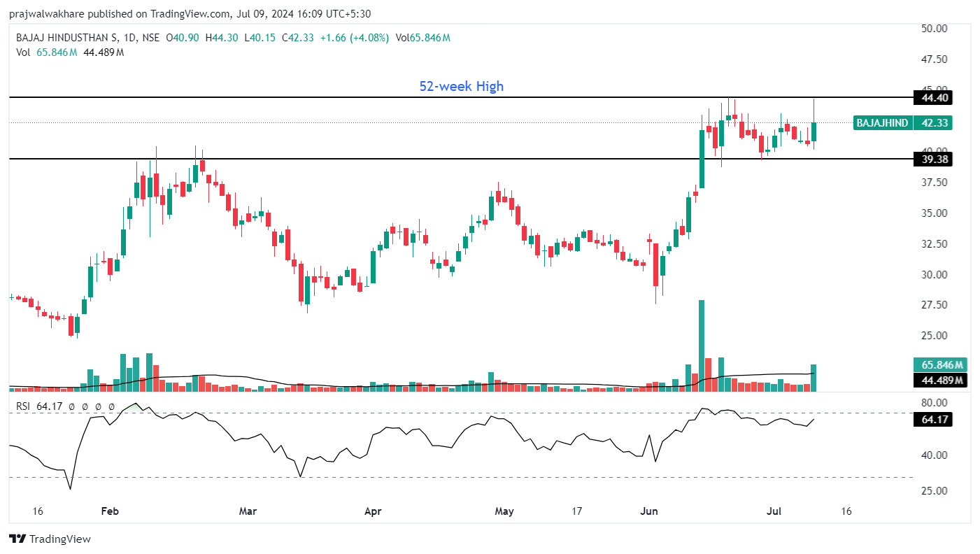Click the 44.40 horizontal line price tag
The image size is (980, 554).
[x=934, y=97]
